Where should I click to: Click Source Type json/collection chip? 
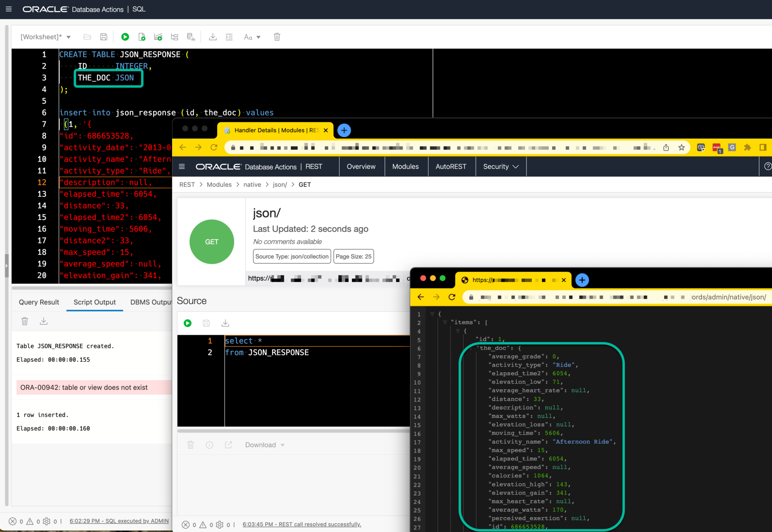(292, 257)
